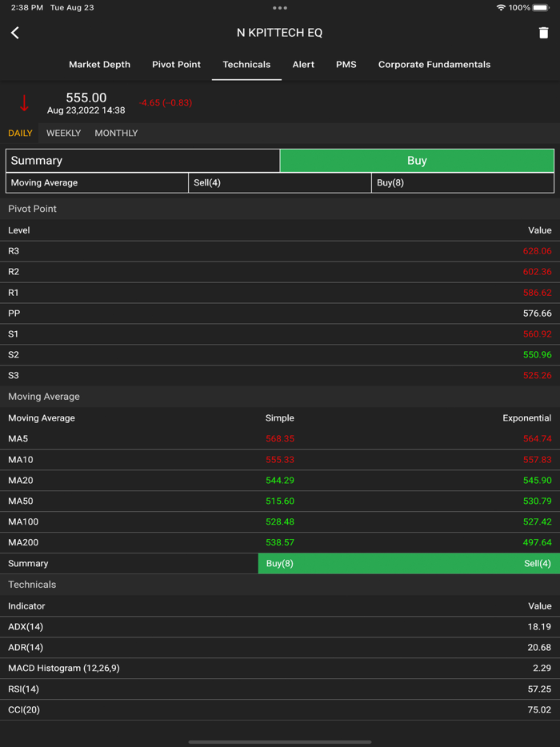This screenshot has width=560, height=747.
Task: Tap the trash delete icon
Action: (543, 33)
